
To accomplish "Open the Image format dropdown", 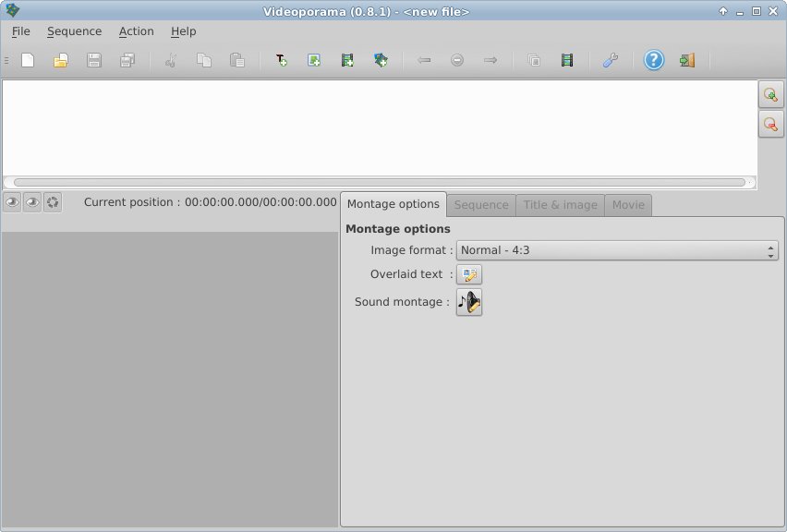I will (x=617, y=250).
